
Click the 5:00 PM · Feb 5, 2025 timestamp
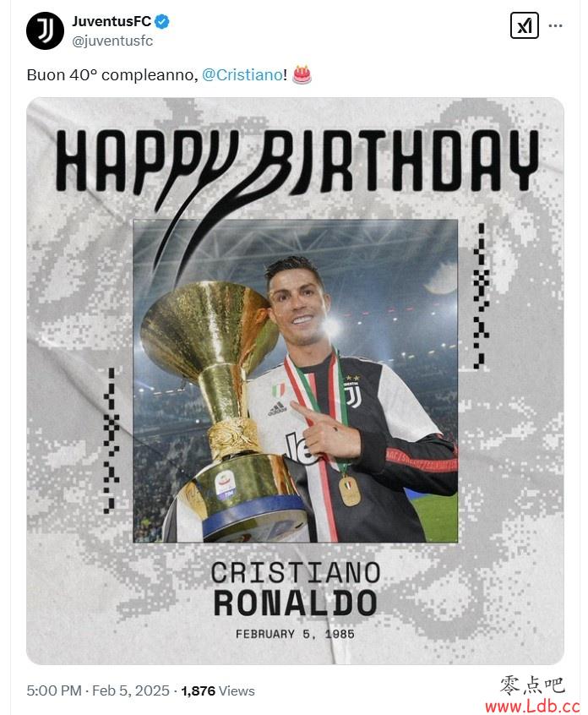tap(98, 690)
